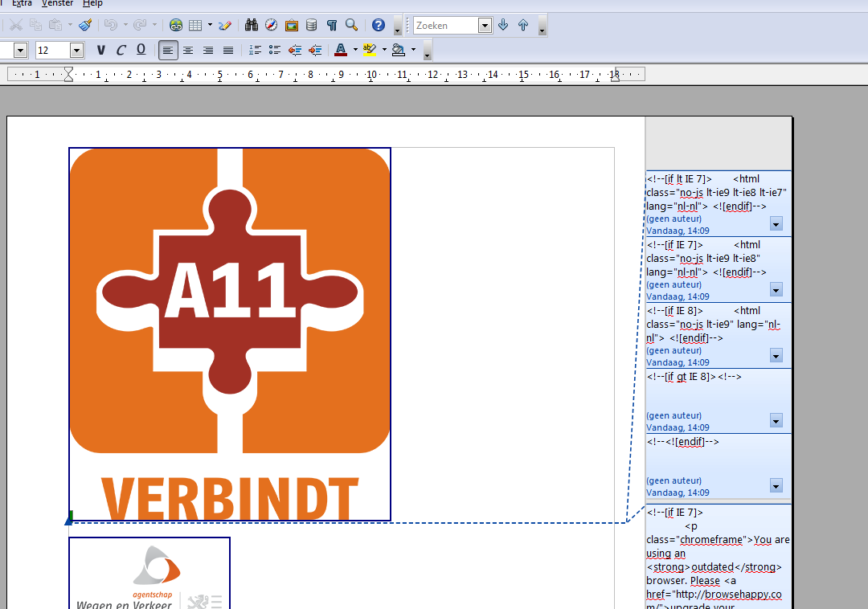Click the highlighting color marker
This screenshot has width=868, height=609.
[369, 51]
